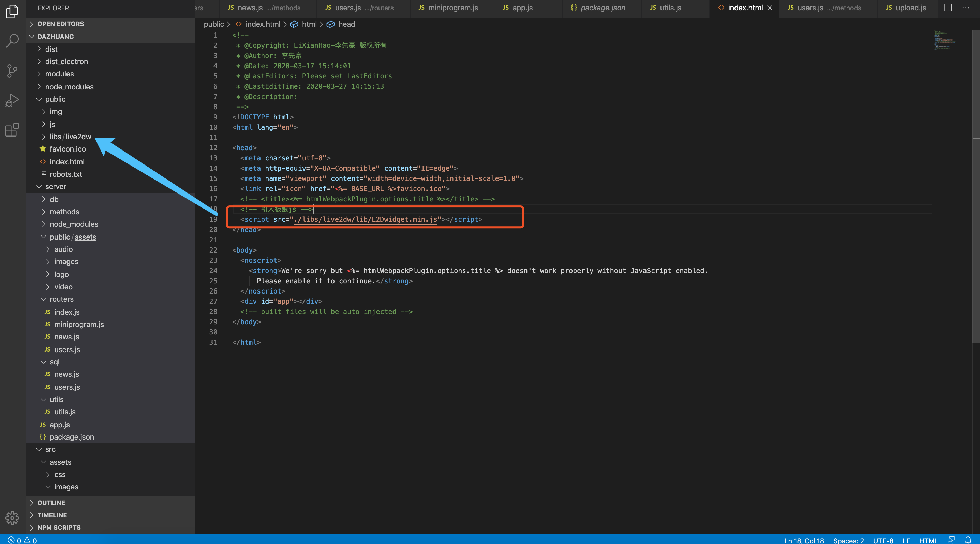Open the editor More Actions ellipsis
This screenshot has height=544, width=980.
(x=966, y=8)
